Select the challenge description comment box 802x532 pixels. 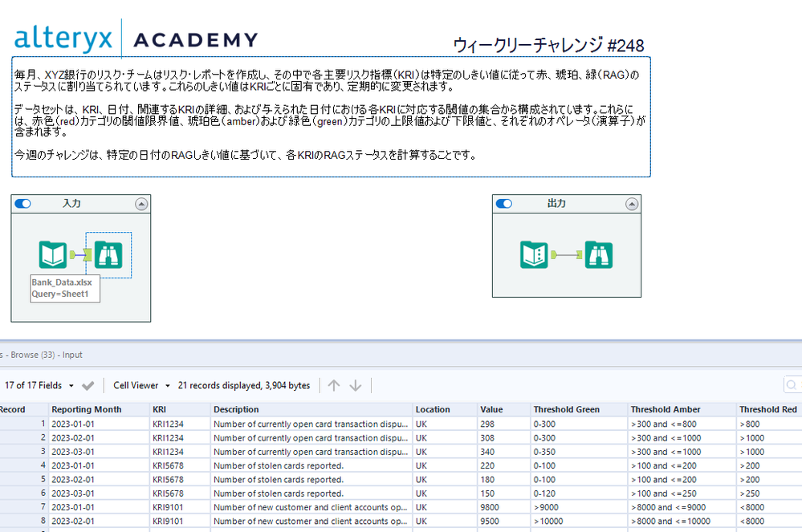pyautogui.click(x=331, y=117)
